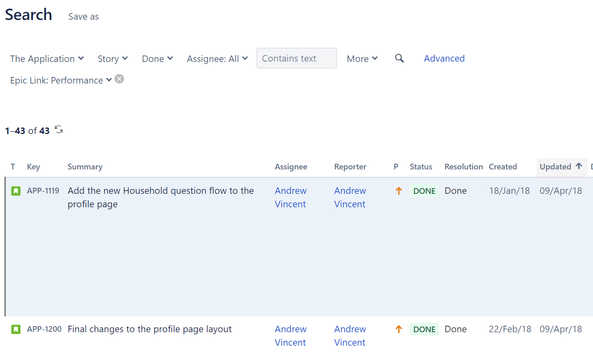593x360 pixels.
Task: Open the More filters dropdown
Action: pyautogui.click(x=362, y=59)
